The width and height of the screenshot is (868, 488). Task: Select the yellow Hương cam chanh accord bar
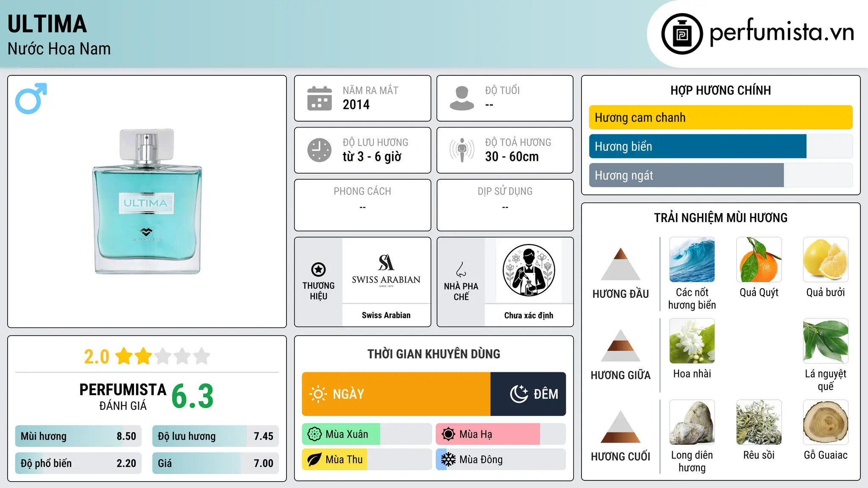pyautogui.click(x=721, y=117)
